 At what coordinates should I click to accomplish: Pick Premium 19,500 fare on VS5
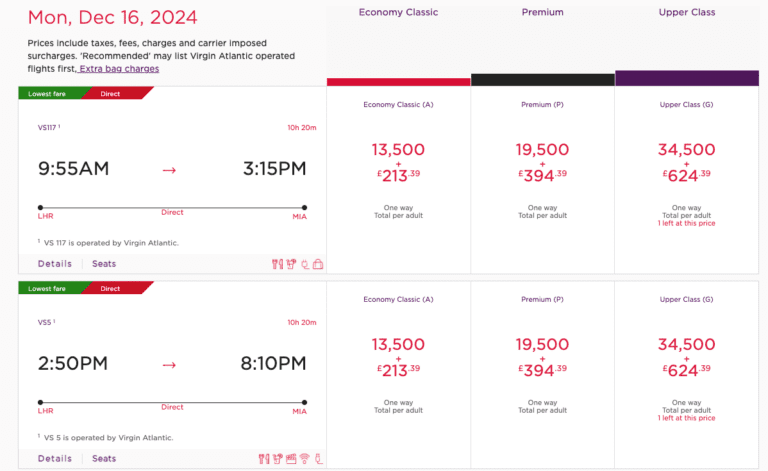coord(543,357)
